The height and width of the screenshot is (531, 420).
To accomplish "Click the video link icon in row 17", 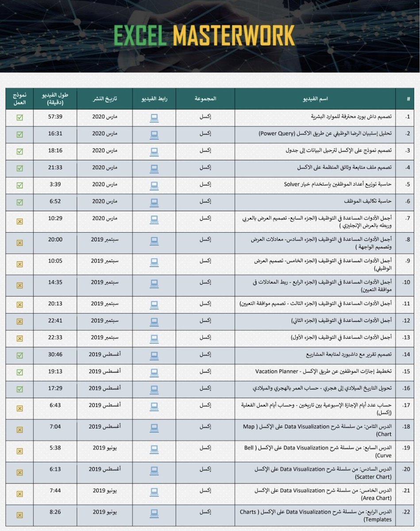I will click(x=154, y=406).
